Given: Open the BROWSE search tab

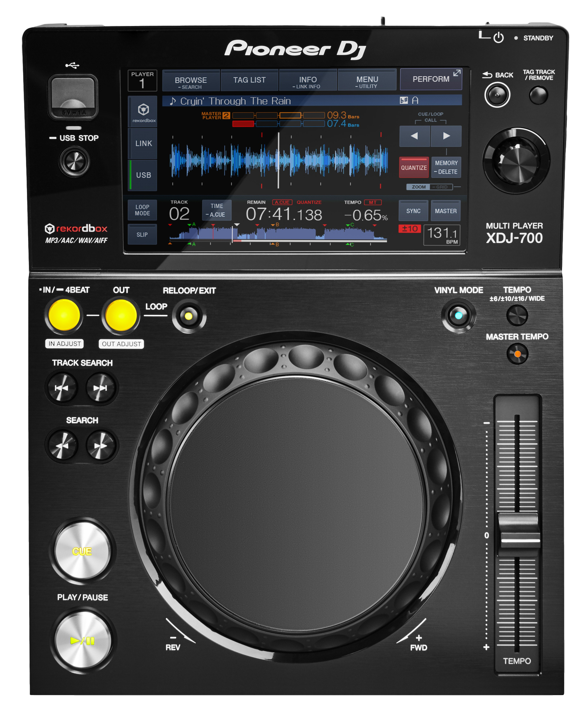Looking at the screenshot, I should point(191,81).
